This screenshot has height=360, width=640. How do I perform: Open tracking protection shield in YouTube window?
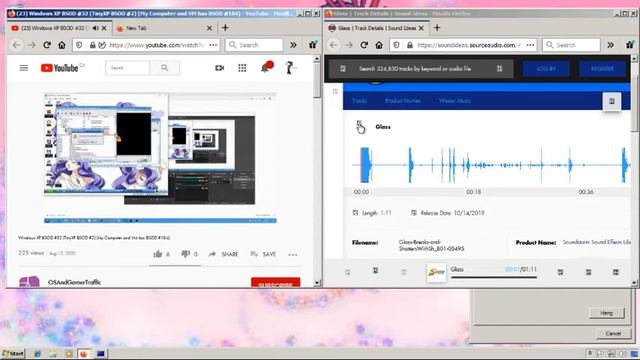(x=79, y=45)
